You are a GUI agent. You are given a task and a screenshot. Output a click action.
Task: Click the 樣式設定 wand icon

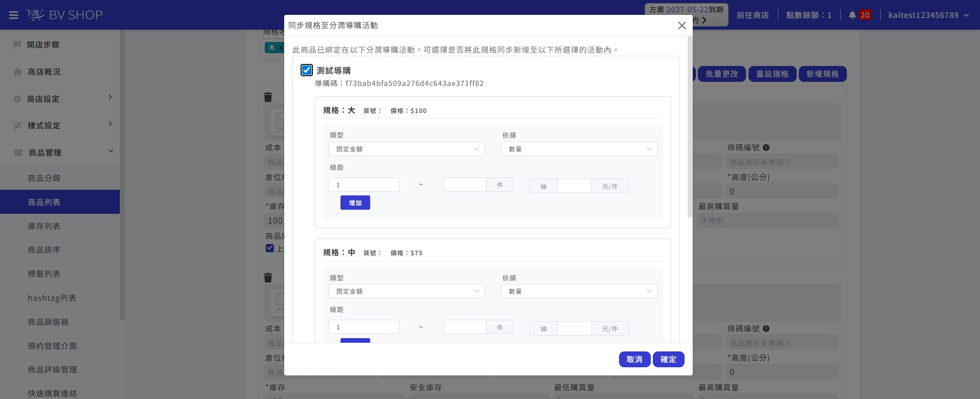point(17,125)
